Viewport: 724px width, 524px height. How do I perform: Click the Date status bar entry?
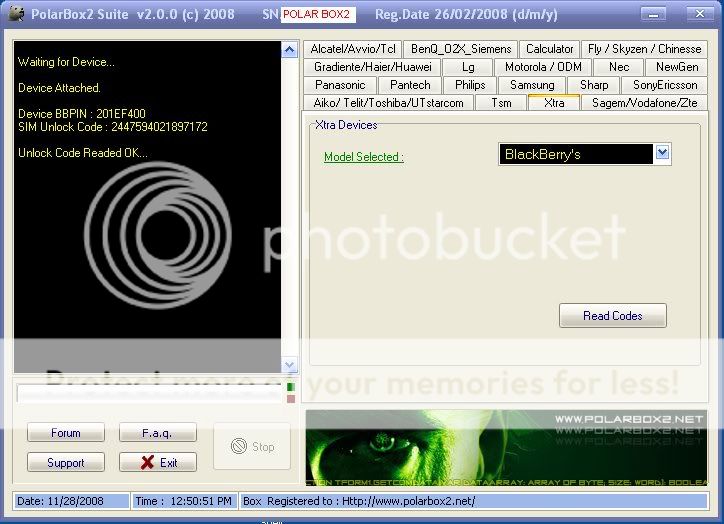coord(71,501)
